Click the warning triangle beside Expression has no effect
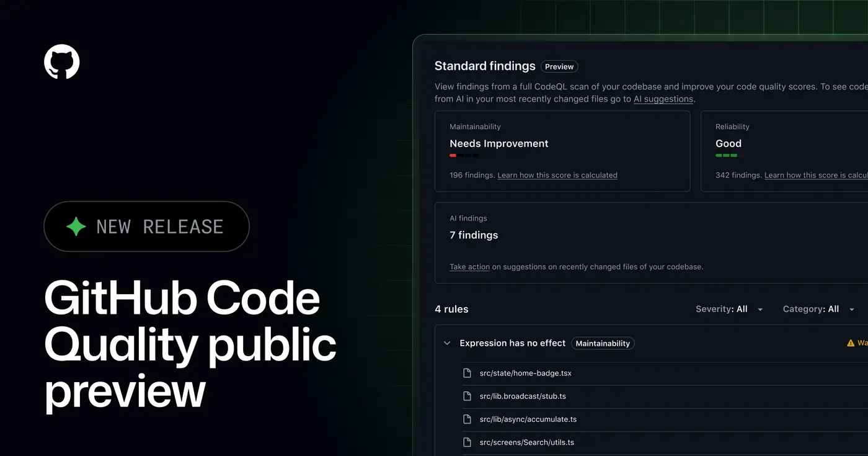Viewport: 868px width, 456px height. point(850,342)
